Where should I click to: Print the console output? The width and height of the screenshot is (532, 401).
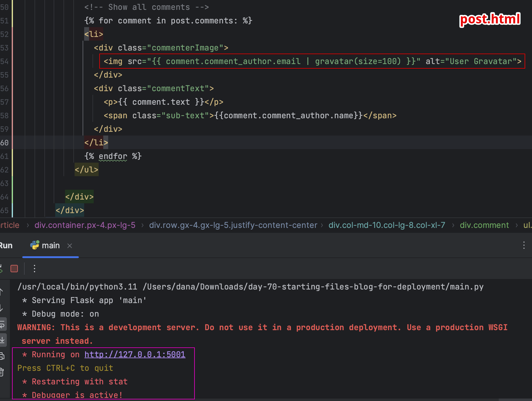(x=2, y=356)
